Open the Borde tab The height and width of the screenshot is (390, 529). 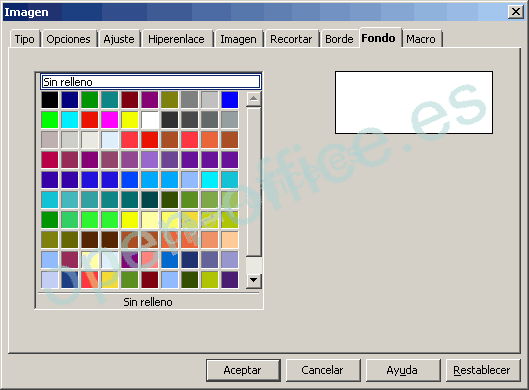coord(339,39)
